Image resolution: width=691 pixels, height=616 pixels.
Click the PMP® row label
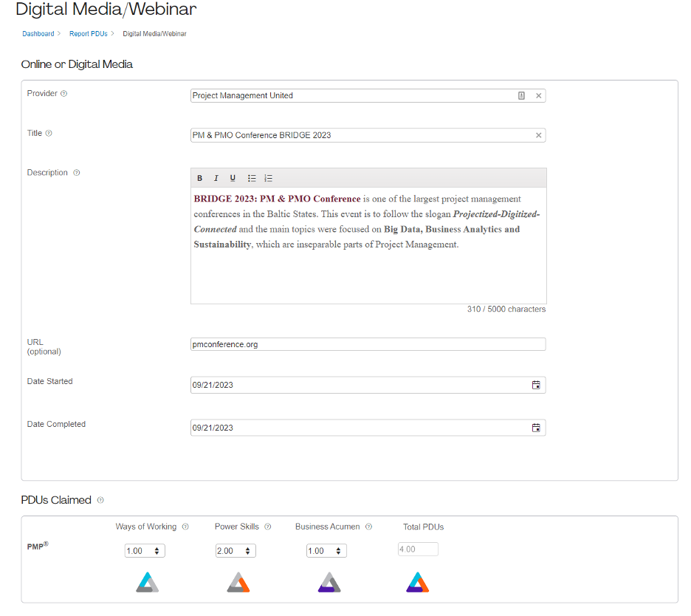tap(38, 546)
